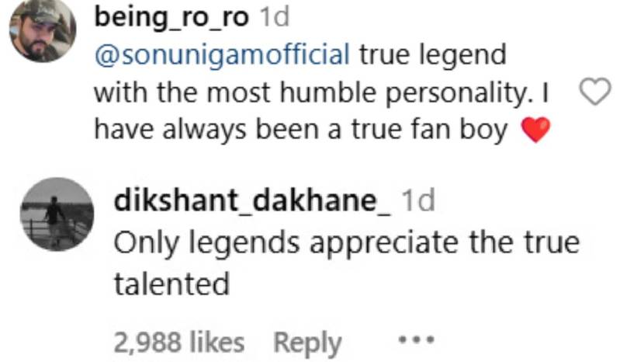
Task: Click the 1d timestamp beside dikshant_dakhane_
Action: point(417,200)
